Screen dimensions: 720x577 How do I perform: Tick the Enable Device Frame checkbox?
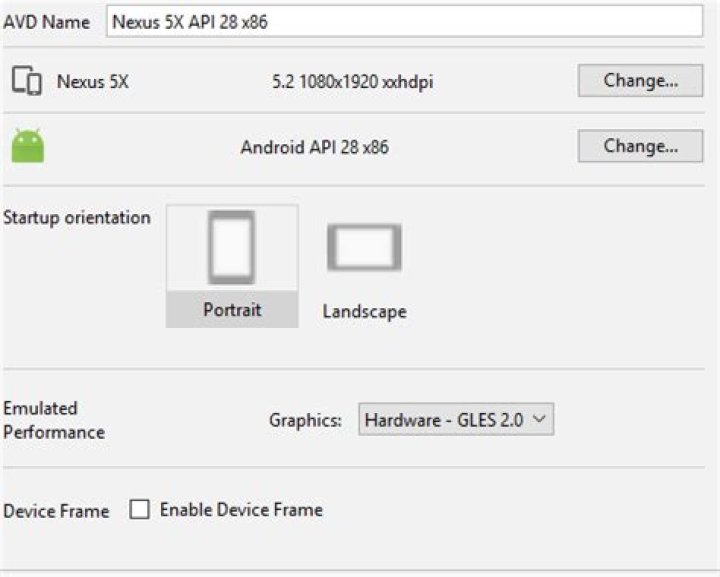(x=139, y=510)
